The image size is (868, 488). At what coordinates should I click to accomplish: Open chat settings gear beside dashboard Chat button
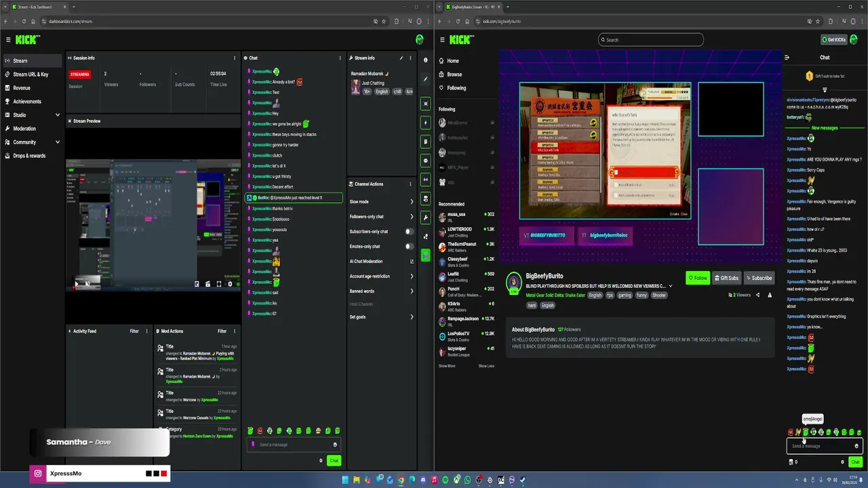[x=321, y=461]
